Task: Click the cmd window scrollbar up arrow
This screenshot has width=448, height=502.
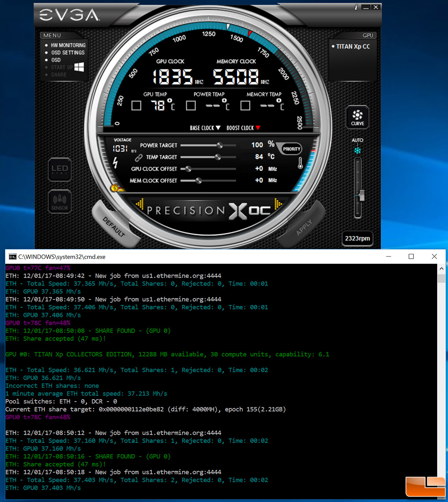Action: point(442,269)
